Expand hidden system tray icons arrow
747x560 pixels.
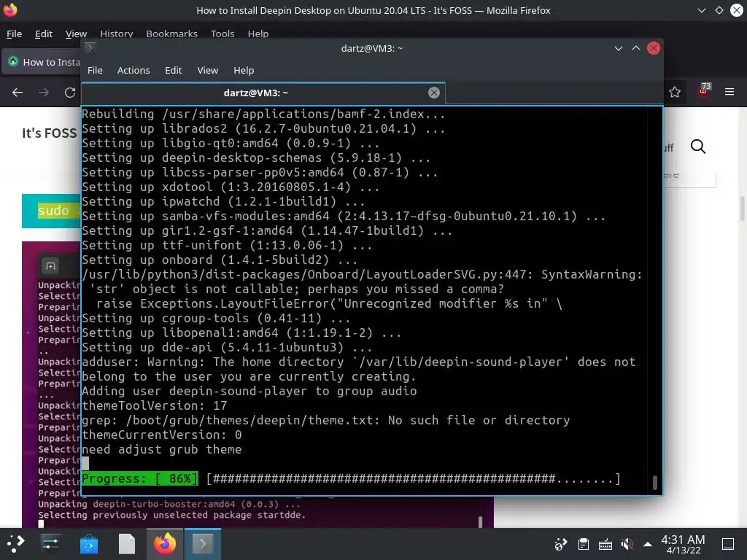648,544
